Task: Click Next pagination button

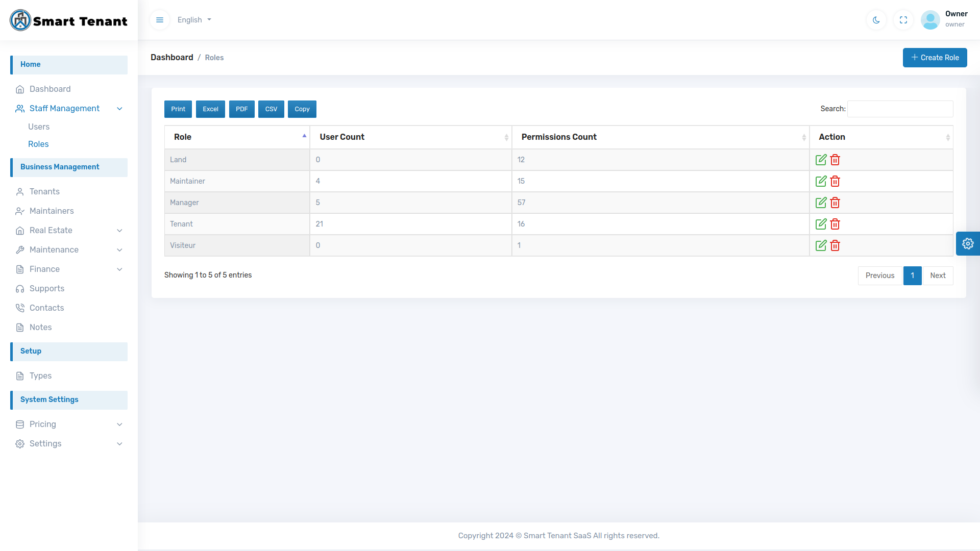Action: 938,275
